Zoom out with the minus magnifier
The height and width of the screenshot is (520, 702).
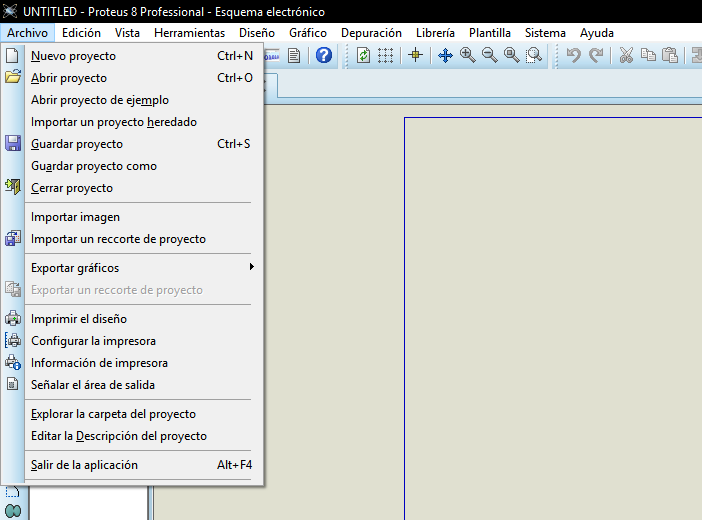tap(489, 55)
